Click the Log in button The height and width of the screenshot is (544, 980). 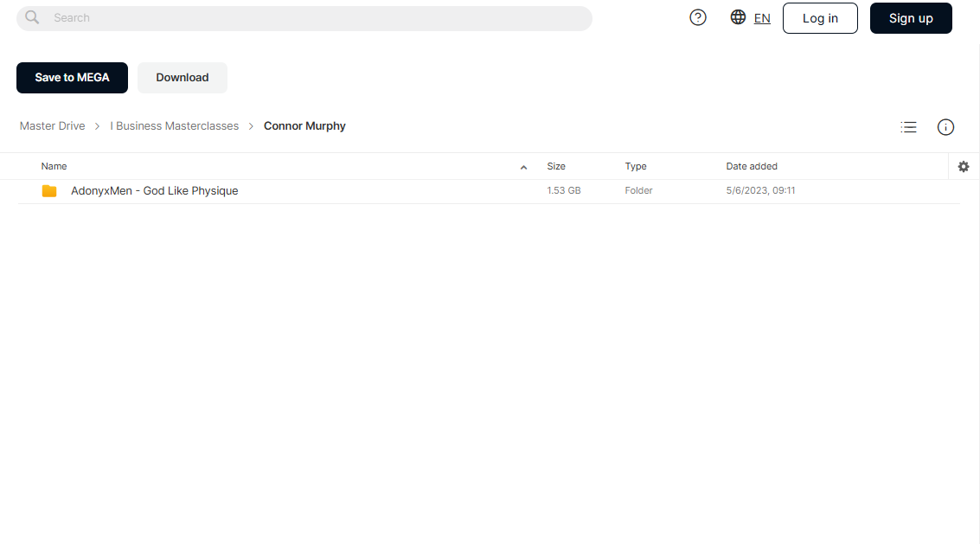click(x=820, y=18)
